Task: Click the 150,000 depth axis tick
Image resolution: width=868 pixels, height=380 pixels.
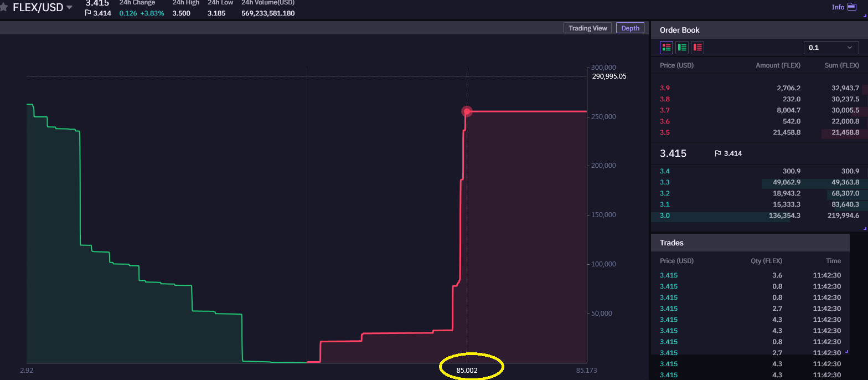Action: coord(603,215)
